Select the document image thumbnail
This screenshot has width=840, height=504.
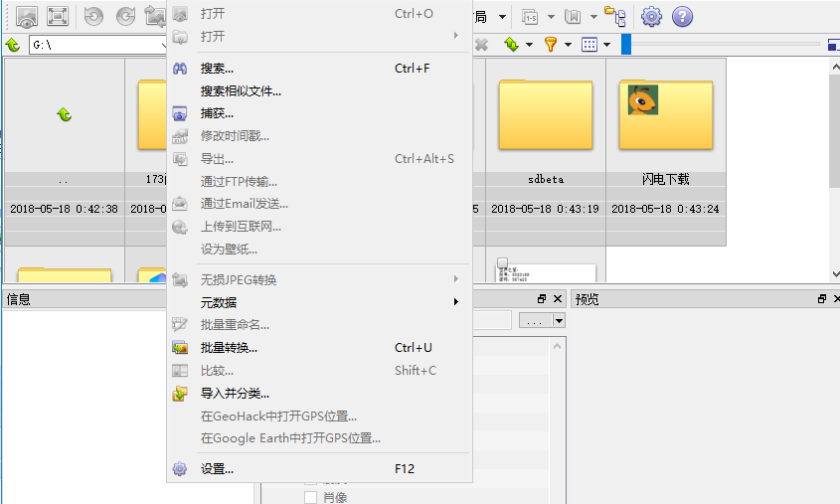tap(546, 271)
